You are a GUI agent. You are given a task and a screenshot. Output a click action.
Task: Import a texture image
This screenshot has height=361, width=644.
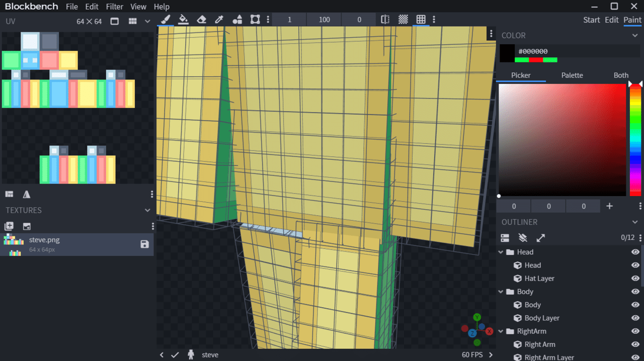click(x=27, y=226)
